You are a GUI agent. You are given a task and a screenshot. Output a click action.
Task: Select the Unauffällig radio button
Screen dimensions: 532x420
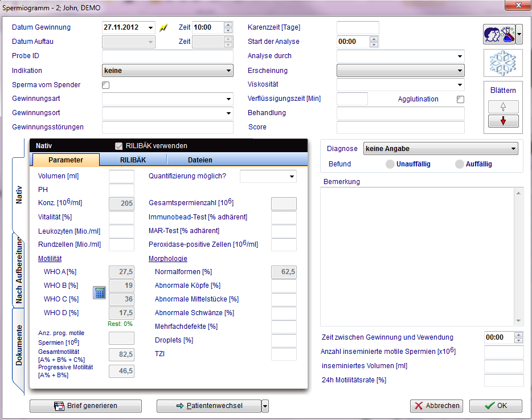pos(390,164)
